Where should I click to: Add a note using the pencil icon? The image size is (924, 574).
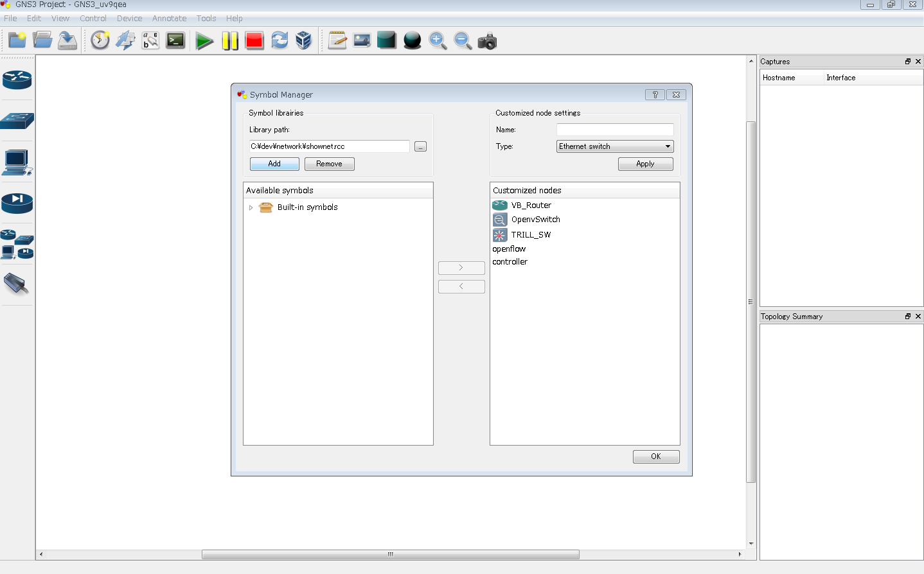pos(336,40)
